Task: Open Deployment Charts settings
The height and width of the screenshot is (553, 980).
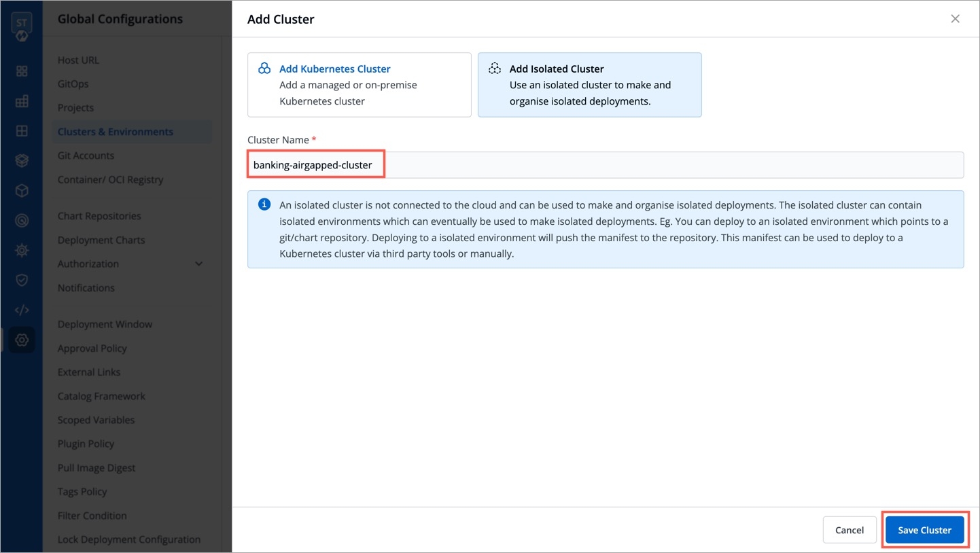Action: [101, 240]
